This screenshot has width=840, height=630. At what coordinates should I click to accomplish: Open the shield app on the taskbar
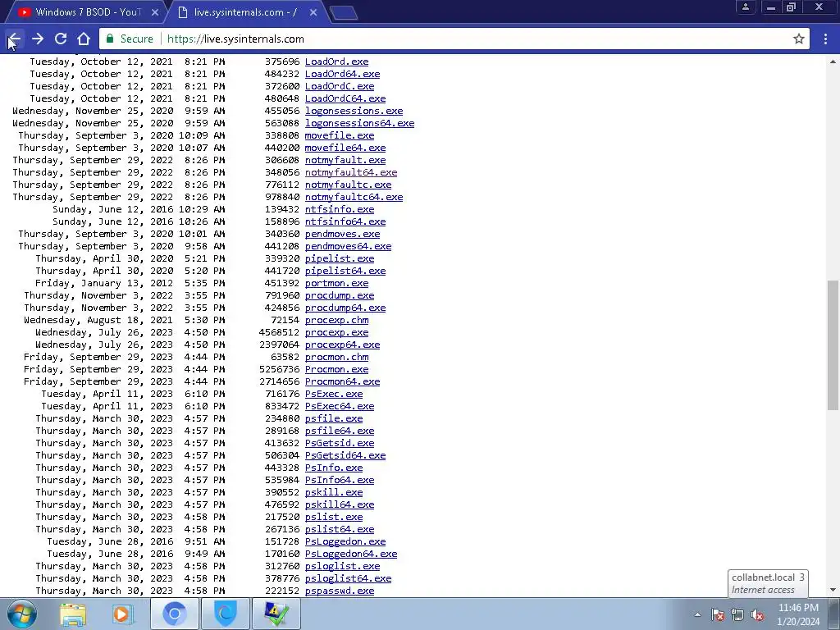225,614
